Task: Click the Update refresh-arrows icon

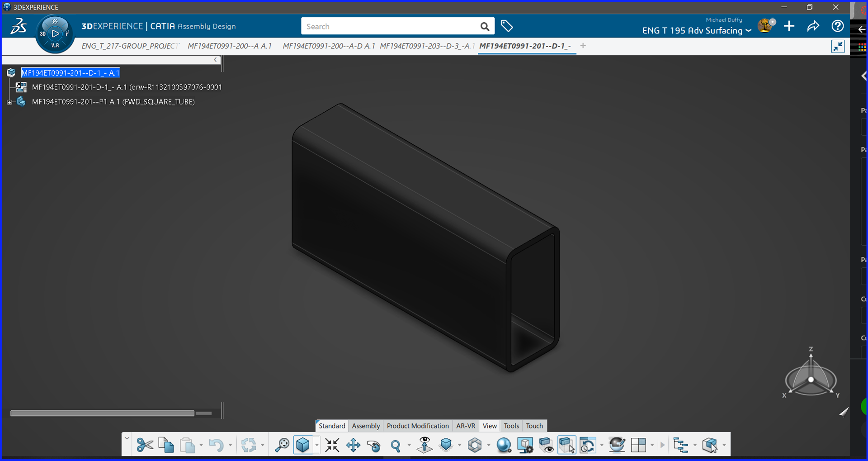Action: click(x=248, y=445)
